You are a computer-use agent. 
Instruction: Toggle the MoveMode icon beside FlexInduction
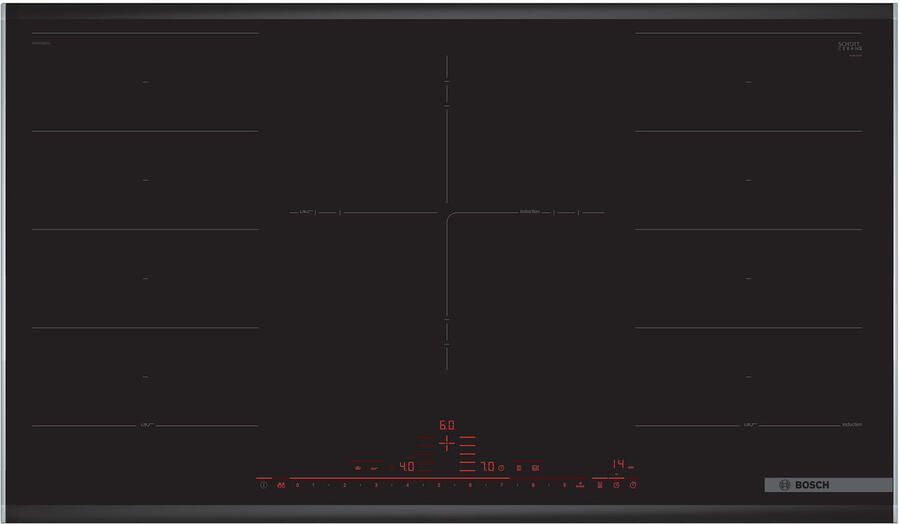pyautogui.click(x=535, y=468)
